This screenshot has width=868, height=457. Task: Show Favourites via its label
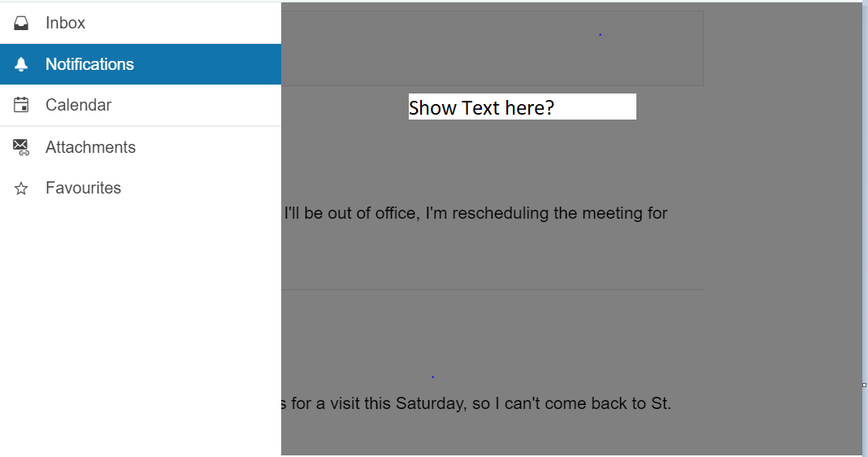(x=83, y=188)
